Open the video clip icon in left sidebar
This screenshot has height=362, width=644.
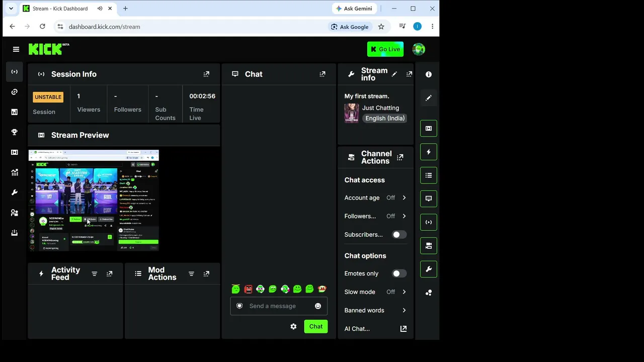pyautogui.click(x=14, y=152)
